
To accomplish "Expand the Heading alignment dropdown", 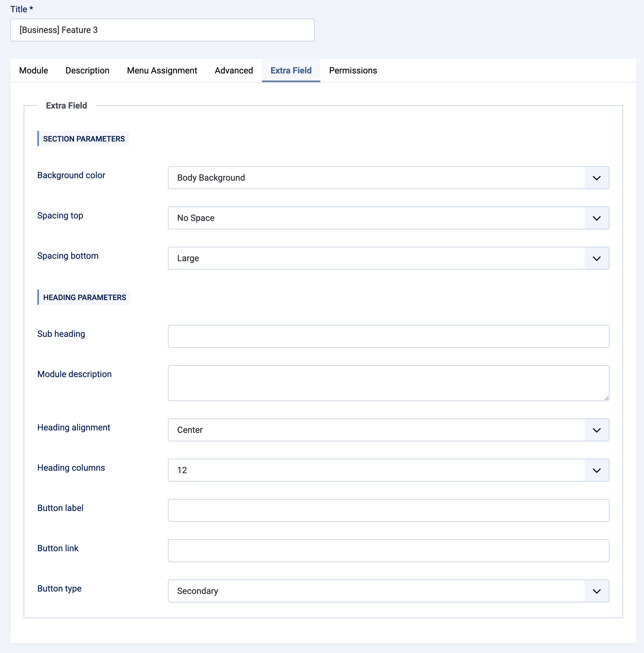I will point(388,430).
